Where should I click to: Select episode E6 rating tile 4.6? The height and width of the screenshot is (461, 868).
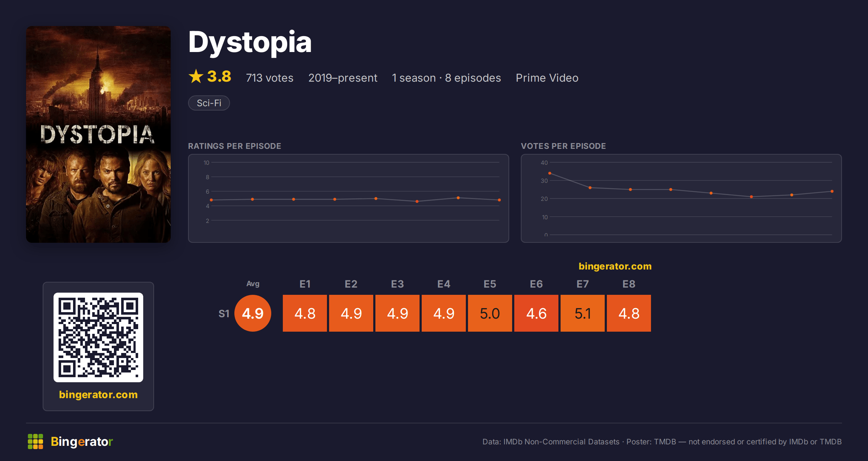pos(536,313)
